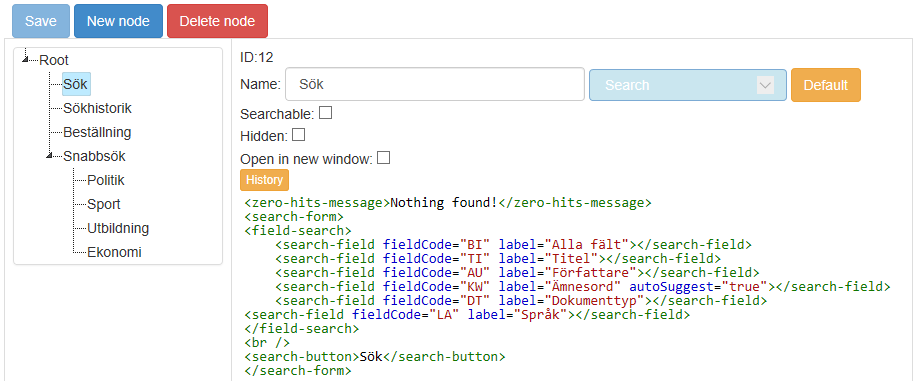The width and height of the screenshot is (919, 381).
Task: Select the Utbildning child node
Action: click(118, 228)
